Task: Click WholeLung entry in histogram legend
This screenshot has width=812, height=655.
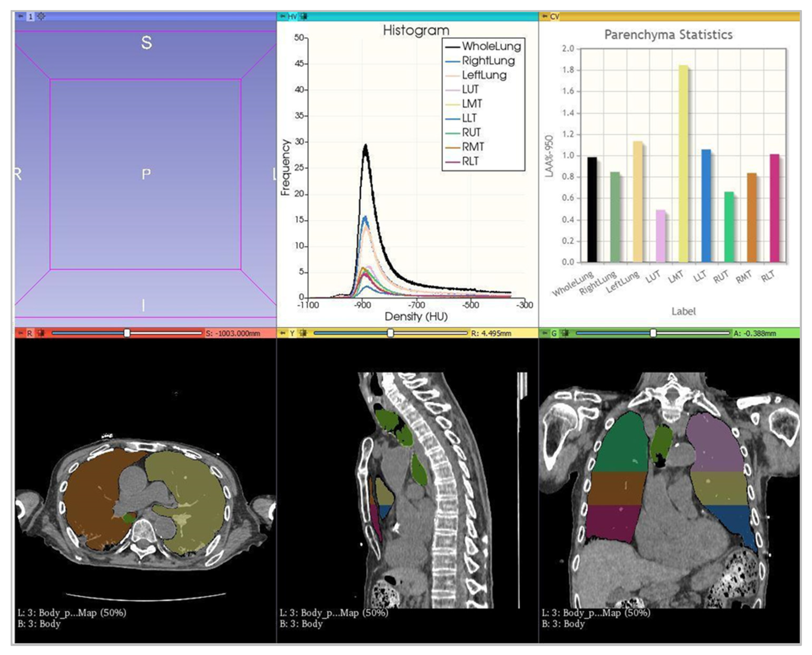Action: tap(491, 46)
